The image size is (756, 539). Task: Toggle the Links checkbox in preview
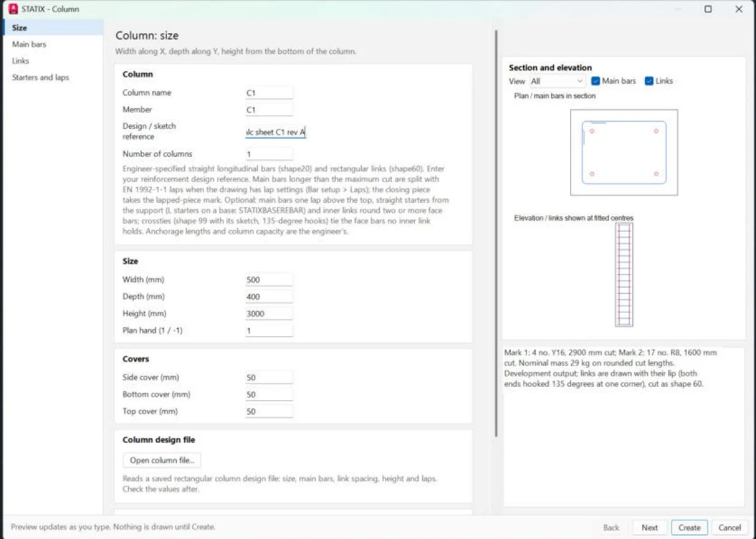pyautogui.click(x=649, y=81)
